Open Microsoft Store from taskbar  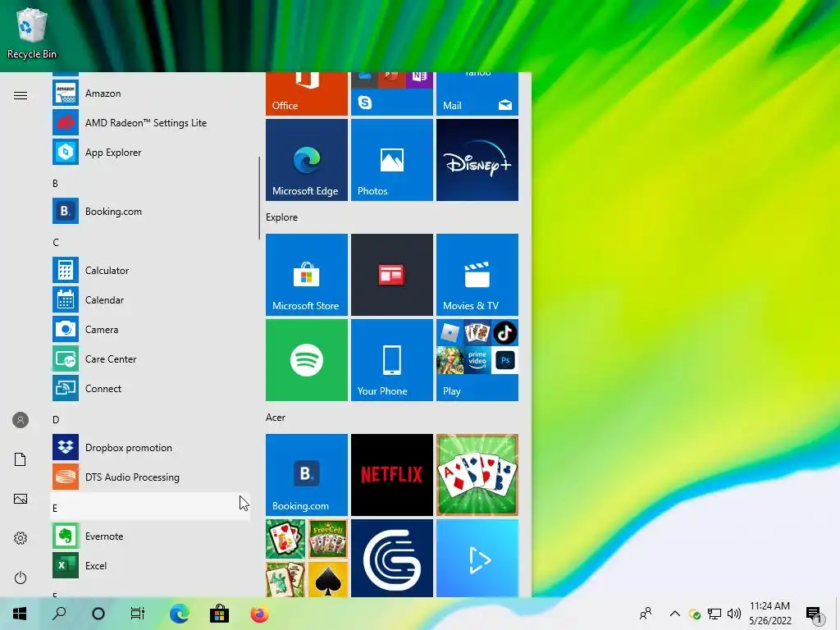pos(219,614)
